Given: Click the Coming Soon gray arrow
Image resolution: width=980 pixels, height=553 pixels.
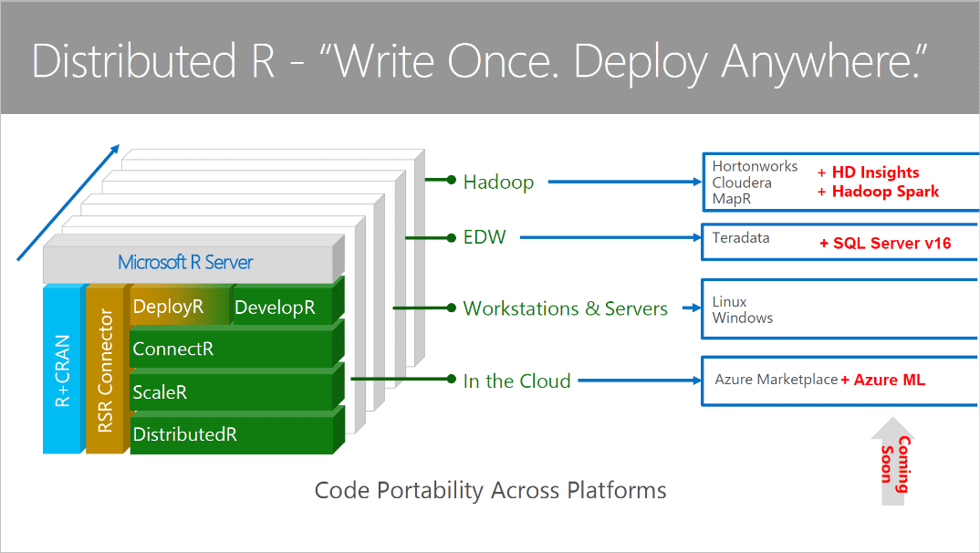Looking at the screenshot, I should click(x=893, y=463).
